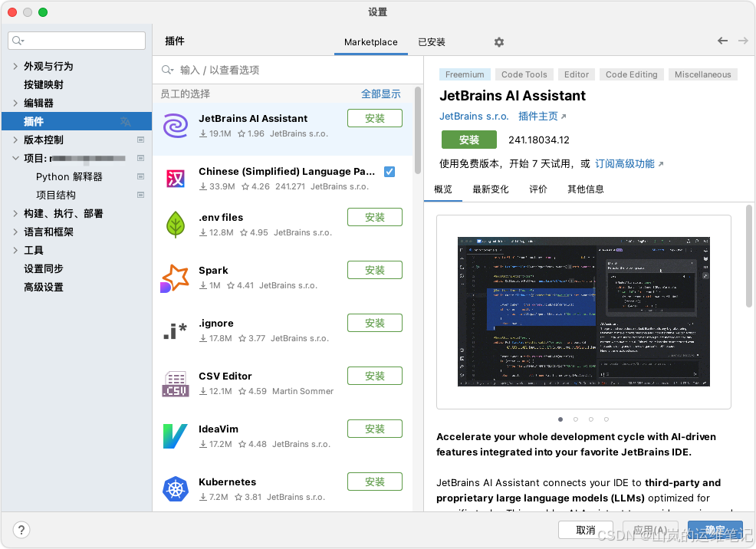This screenshot has width=756, height=549.
Task: Select Python 解释器 in the settings tree
Action: pos(69,176)
